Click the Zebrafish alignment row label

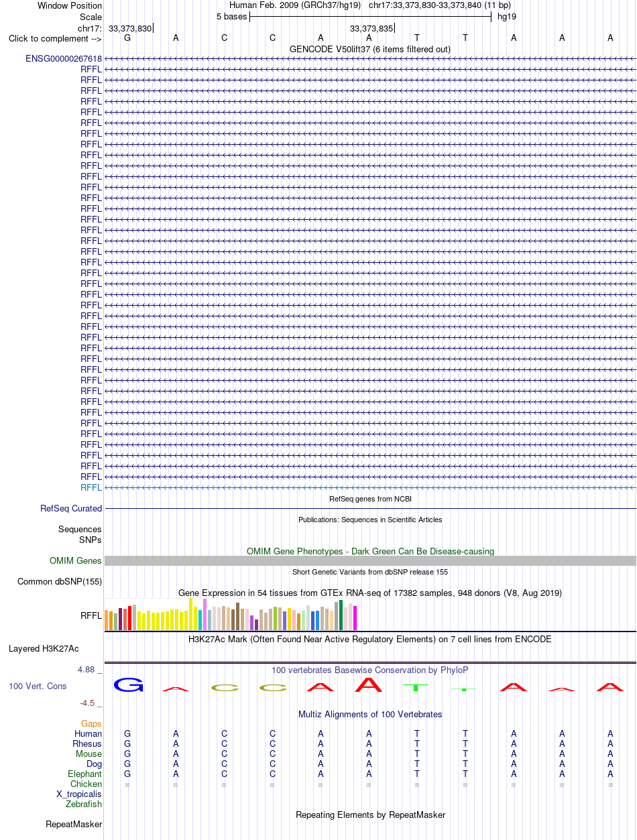[x=84, y=804]
